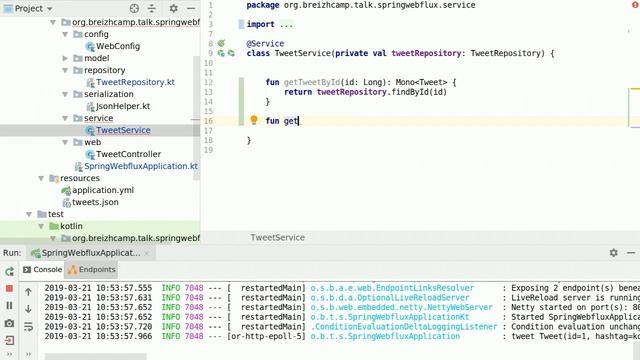Show more run toolbar actions chevron
This screenshot has height=360, width=640.
point(9,354)
